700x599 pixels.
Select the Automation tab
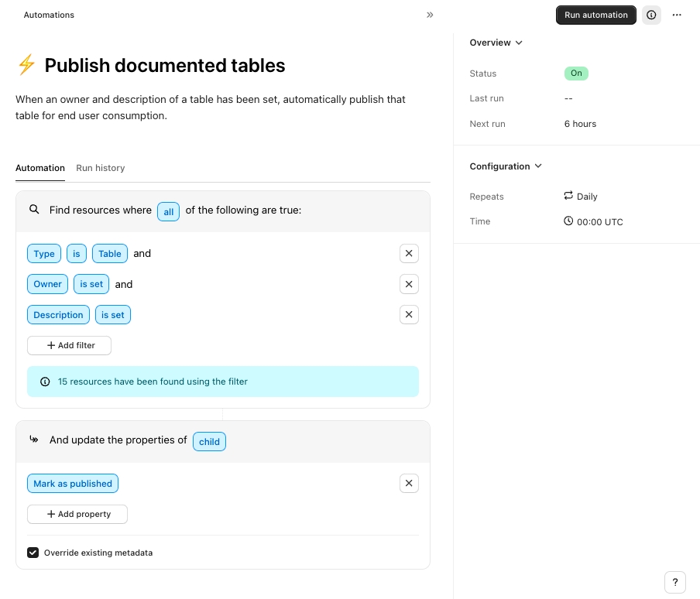(40, 168)
